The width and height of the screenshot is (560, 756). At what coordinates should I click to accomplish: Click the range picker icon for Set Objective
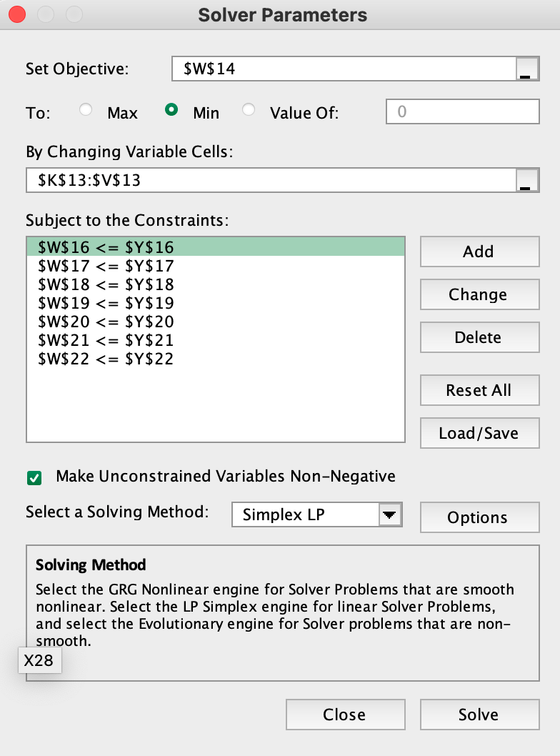coord(526,70)
